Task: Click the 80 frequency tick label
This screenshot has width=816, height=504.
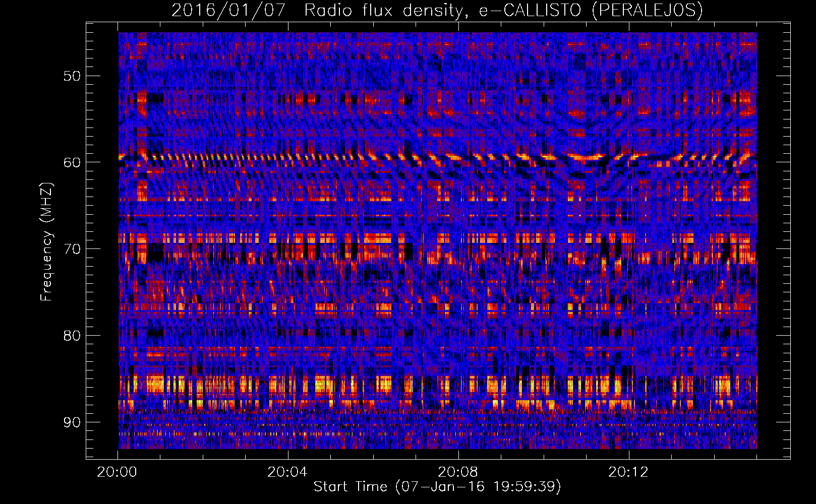Action: click(x=72, y=336)
